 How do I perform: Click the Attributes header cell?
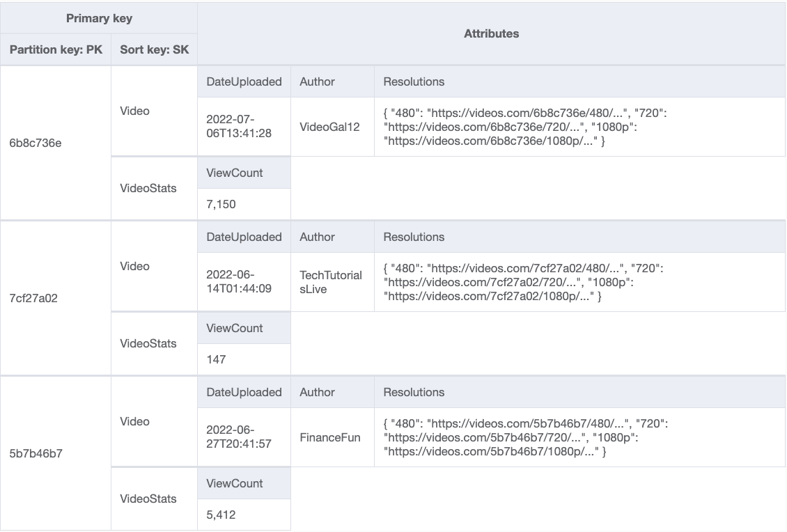(x=491, y=33)
